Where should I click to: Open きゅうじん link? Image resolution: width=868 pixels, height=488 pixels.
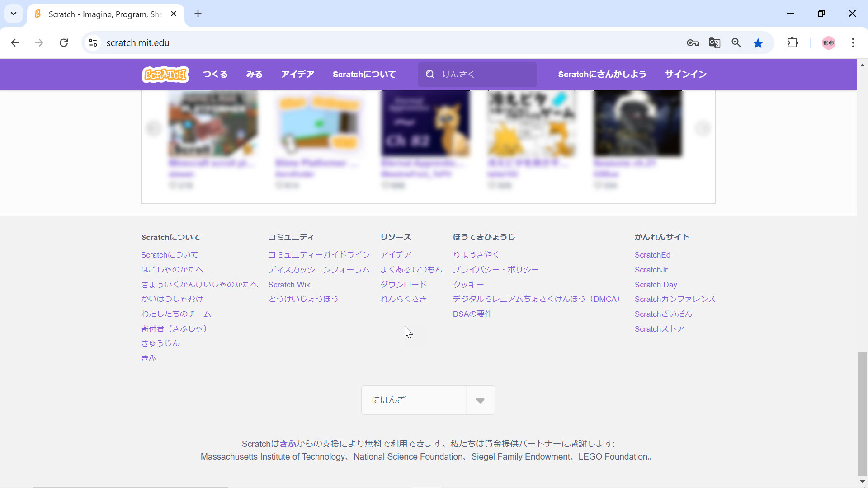point(160,343)
